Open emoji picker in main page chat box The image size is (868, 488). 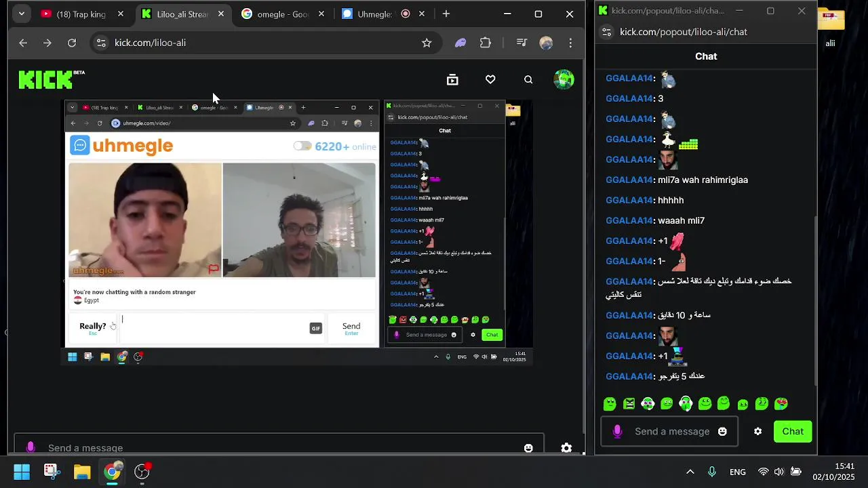tap(528, 447)
